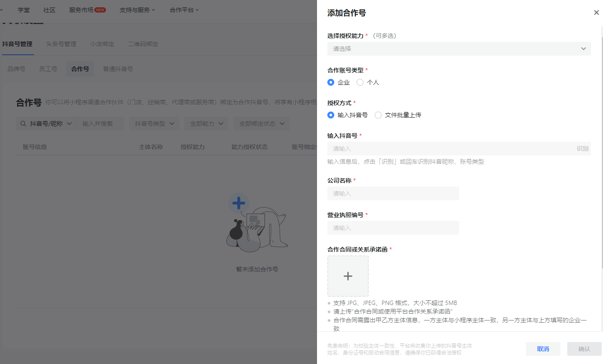The width and height of the screenshot is (603, 364).
Task: Open the 支持与服务 menu
Action: tap(137, 10)
